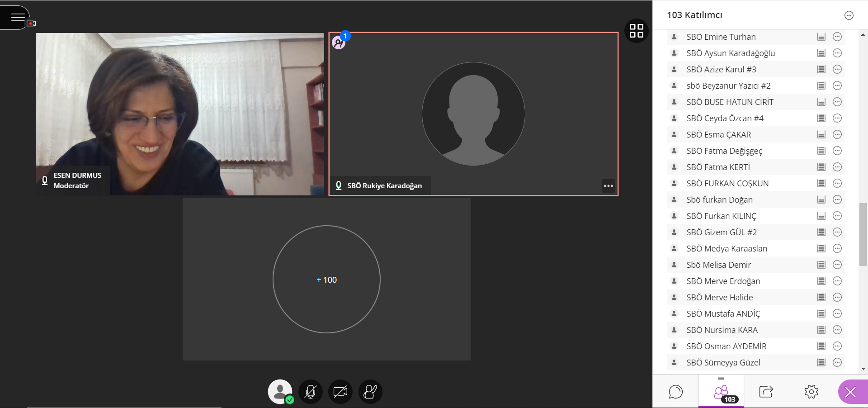868x408 pixels.
Task: Click connection status icon for Sbö furkan Doğan
Action: [821, 199]
